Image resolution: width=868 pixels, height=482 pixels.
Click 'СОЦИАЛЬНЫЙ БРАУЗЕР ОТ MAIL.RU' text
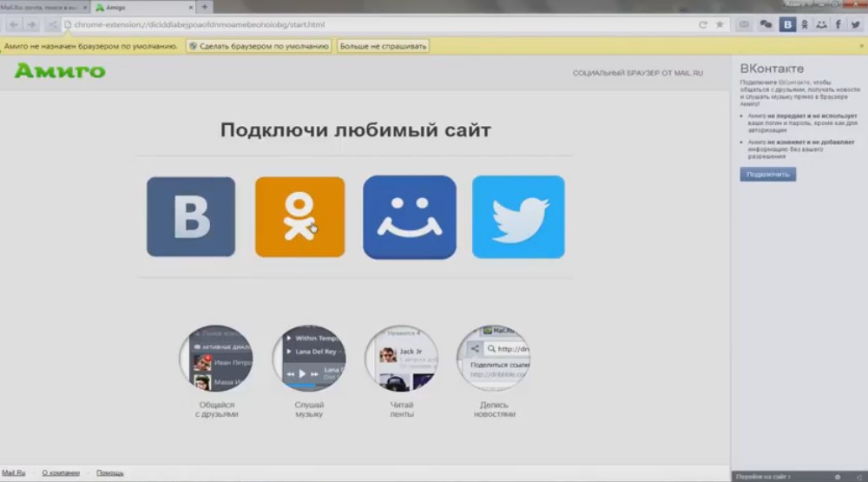(x=638, y=73)
